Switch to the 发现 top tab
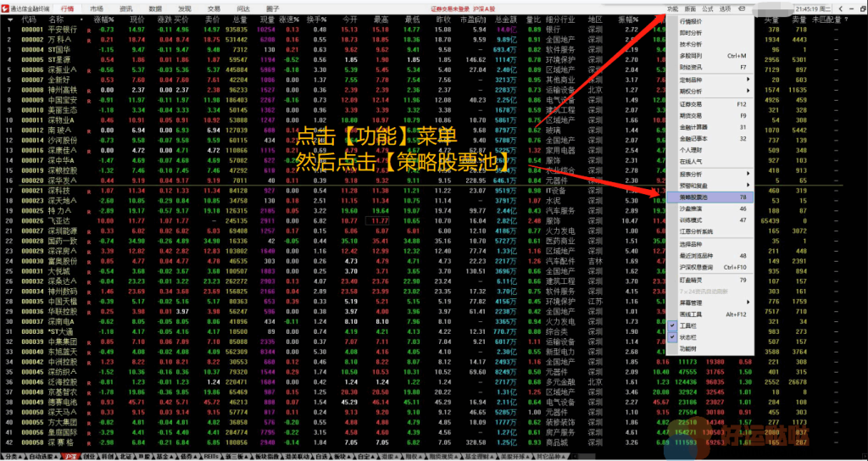This screenshot has width=868, height=461. coord(185,8)
